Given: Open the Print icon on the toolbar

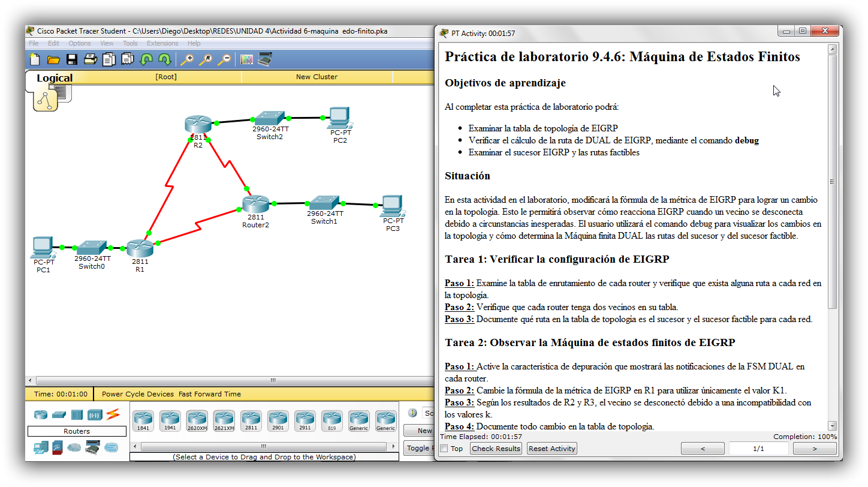Looking at the screenshot, I should (89, 59).
